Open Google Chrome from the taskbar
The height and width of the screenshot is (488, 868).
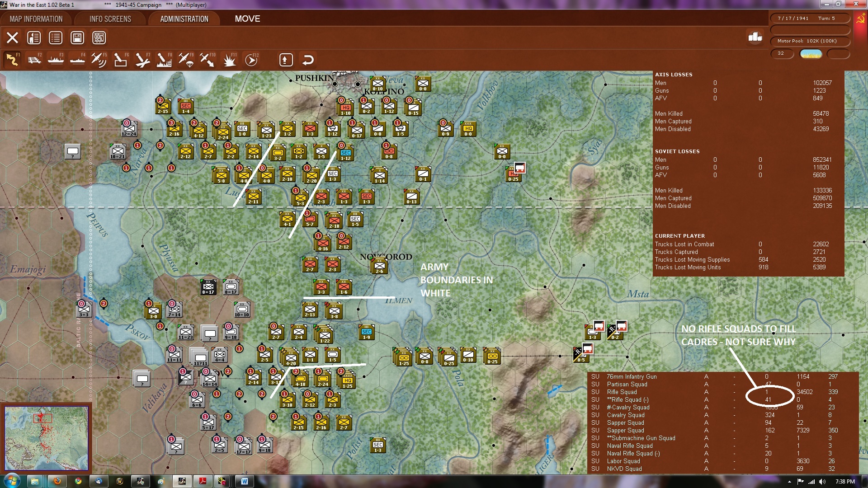78,481
